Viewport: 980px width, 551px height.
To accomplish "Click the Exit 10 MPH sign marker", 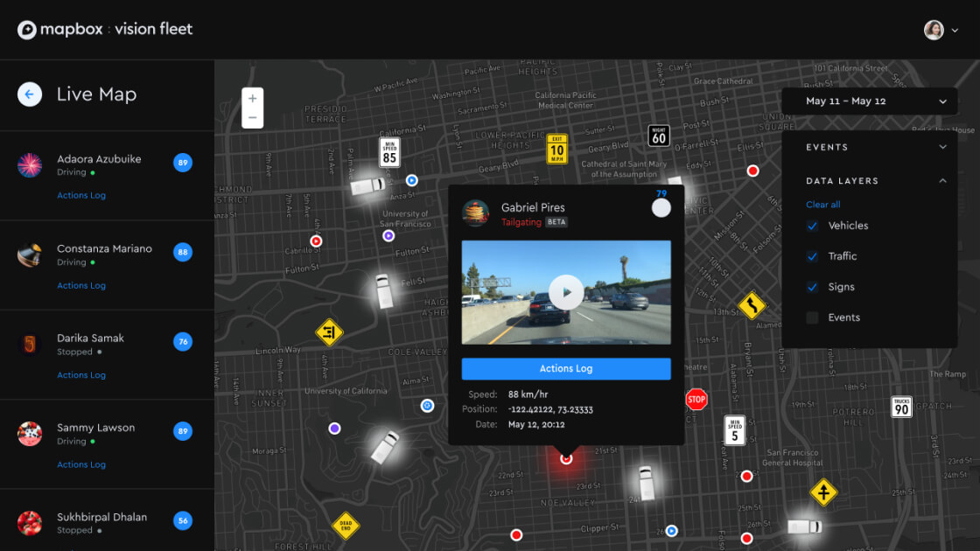I will [x=557, y=150].
